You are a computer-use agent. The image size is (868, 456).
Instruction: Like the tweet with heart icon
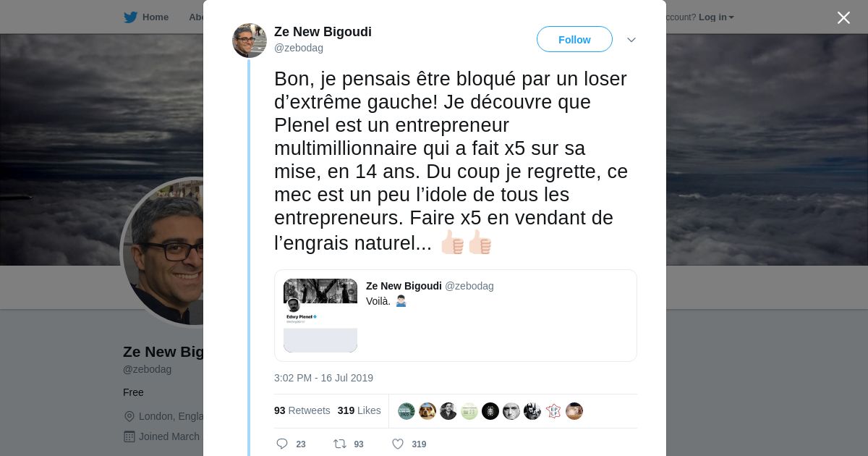[398, 444]
